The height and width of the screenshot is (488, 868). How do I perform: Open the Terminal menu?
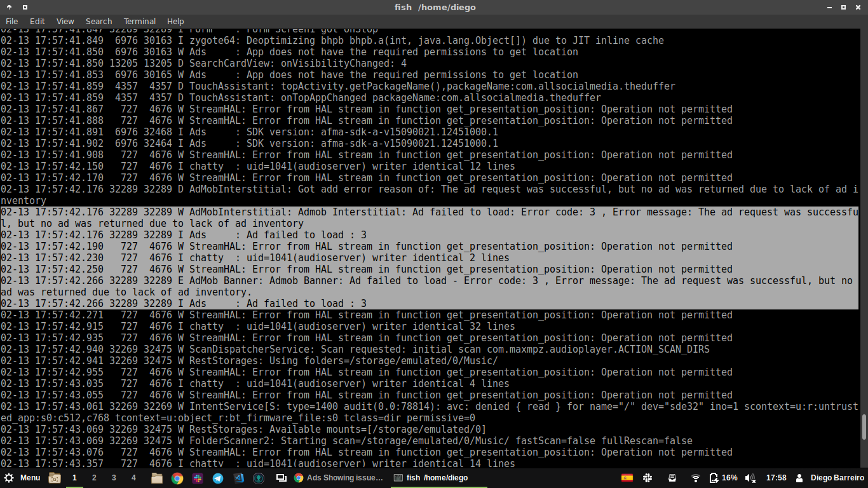(x=140, y=21)
